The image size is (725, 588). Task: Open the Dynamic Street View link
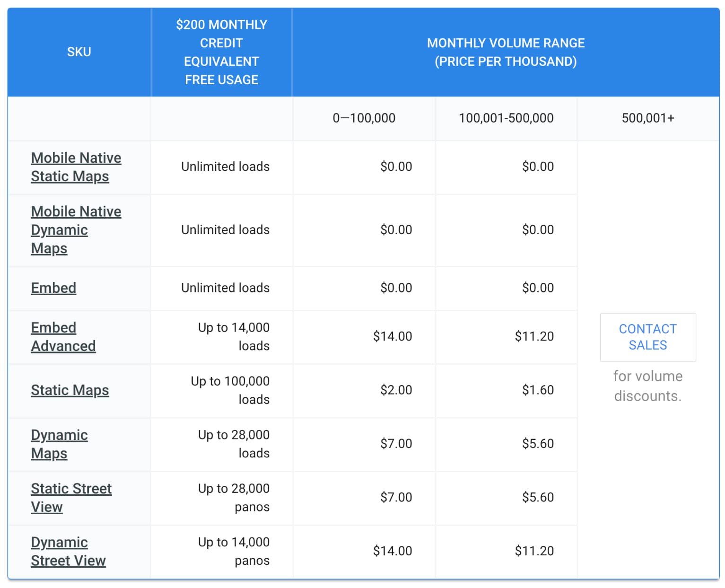[68, 551]
